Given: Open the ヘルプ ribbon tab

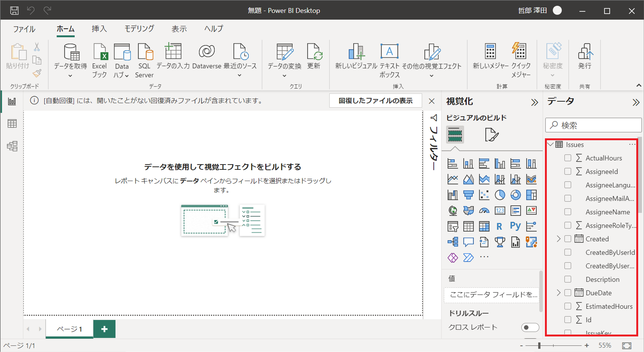Looking at the screenshot, I should 214,29.
